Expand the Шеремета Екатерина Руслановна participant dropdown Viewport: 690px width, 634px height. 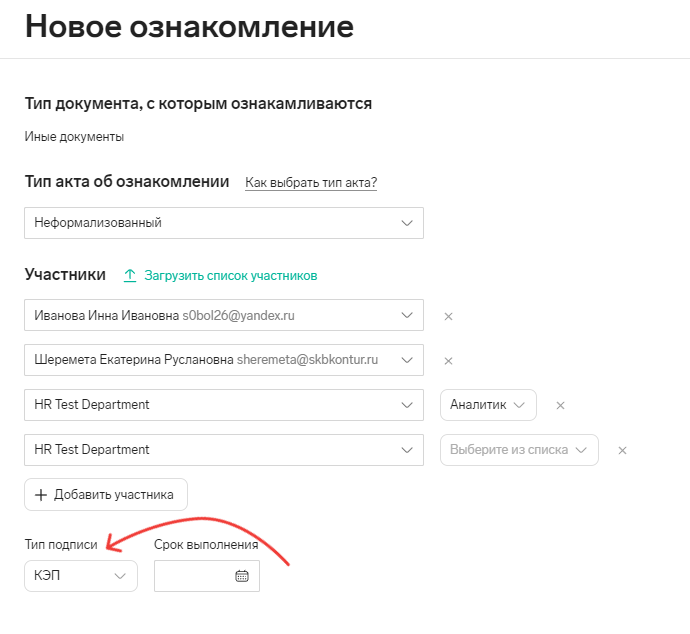click(x=224, y=360)
